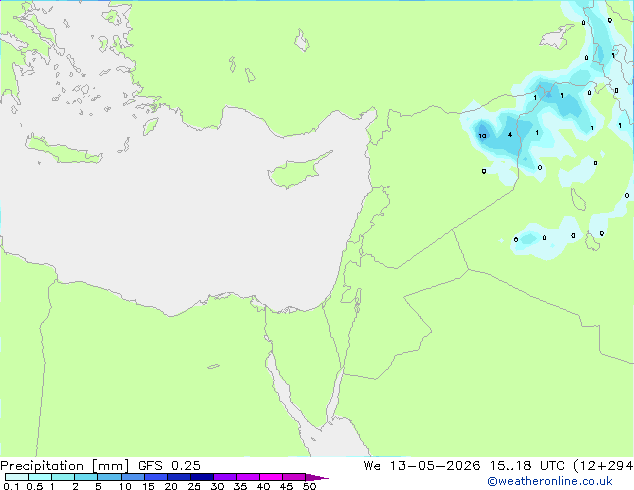Screen dimensions: 634x490
Task: Click the 1–2 mm legend color swatch
Action: pos(63,477)
